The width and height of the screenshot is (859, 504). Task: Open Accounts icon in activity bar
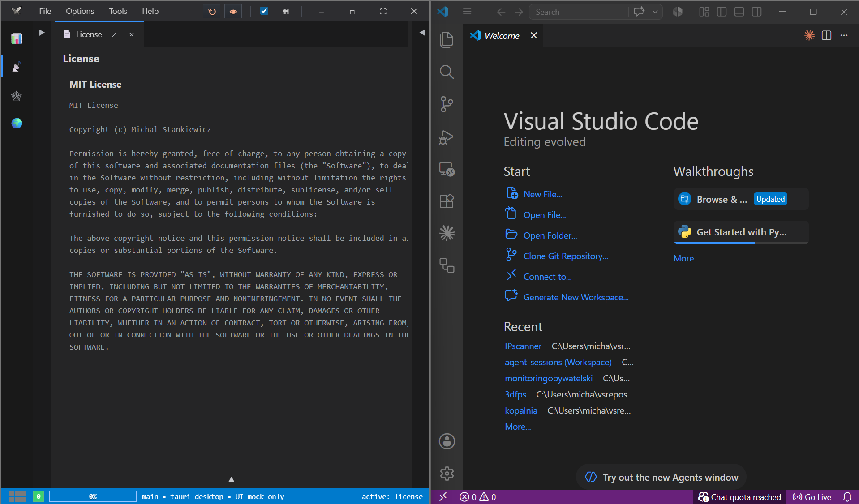447,441
